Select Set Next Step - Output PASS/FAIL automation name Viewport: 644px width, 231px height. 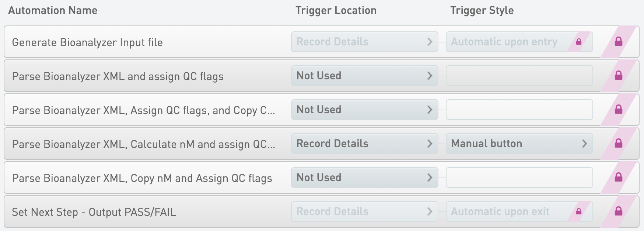94,212
